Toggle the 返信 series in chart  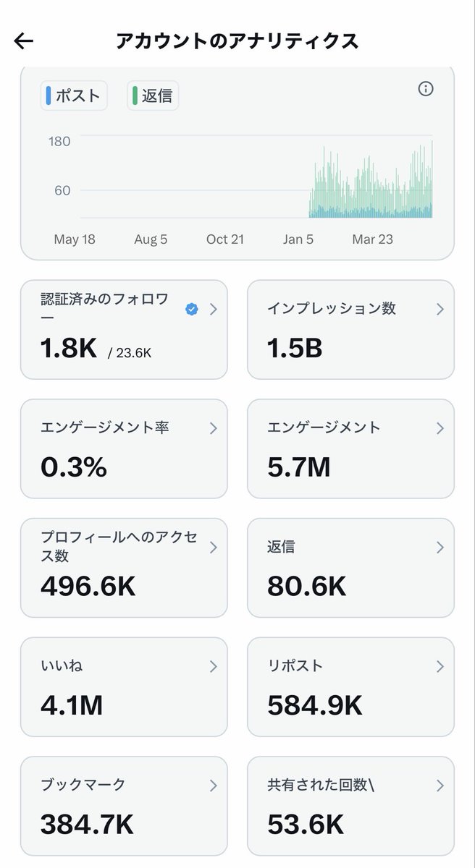tap(153, 96)
